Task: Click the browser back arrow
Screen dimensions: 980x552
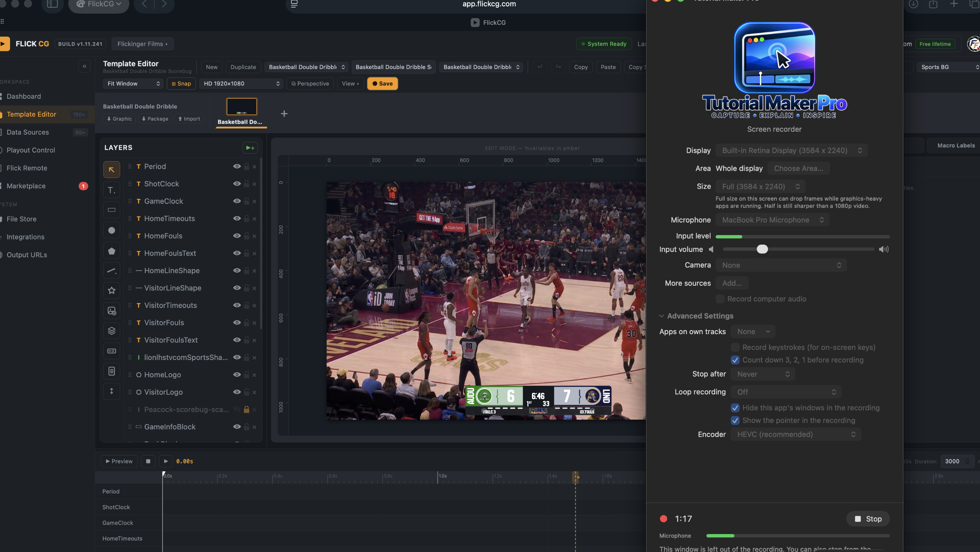Action: point(145,4)
